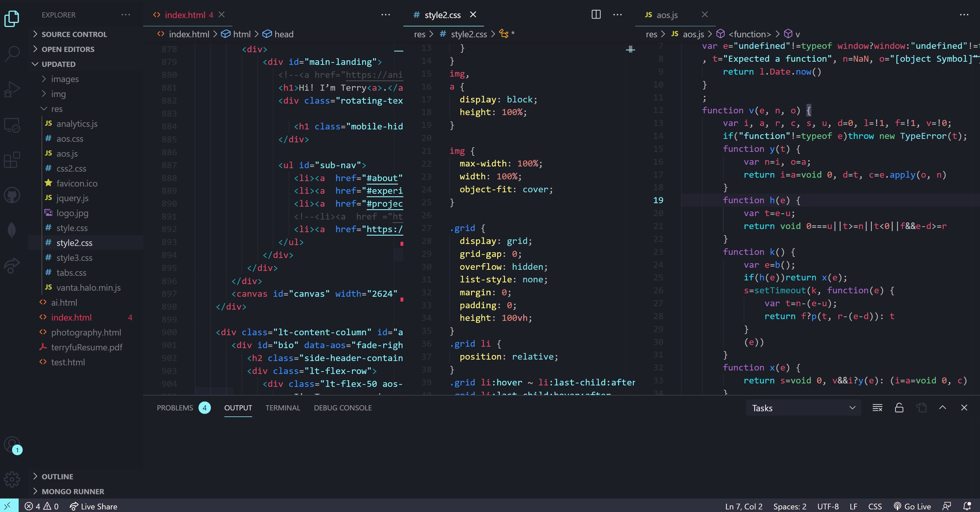Expand the images folder
The width and height of the screenshot is (980, 512).
[x=65, y=79]
